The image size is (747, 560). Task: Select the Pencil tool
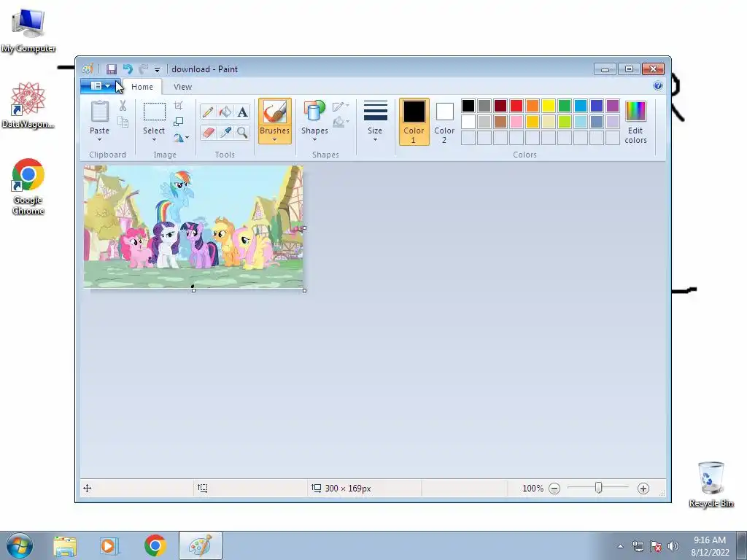[x=208, y=112]
